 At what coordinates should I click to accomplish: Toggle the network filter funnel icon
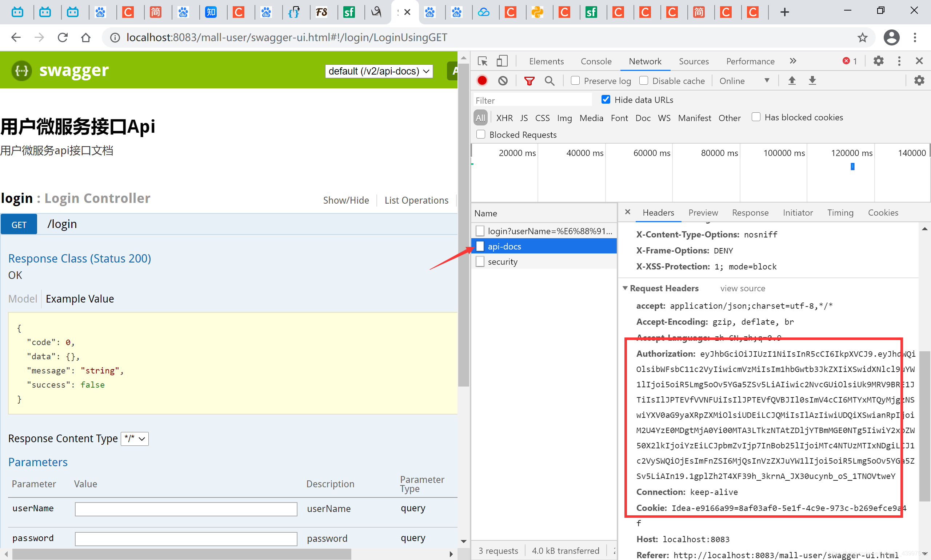pos(529,81)
